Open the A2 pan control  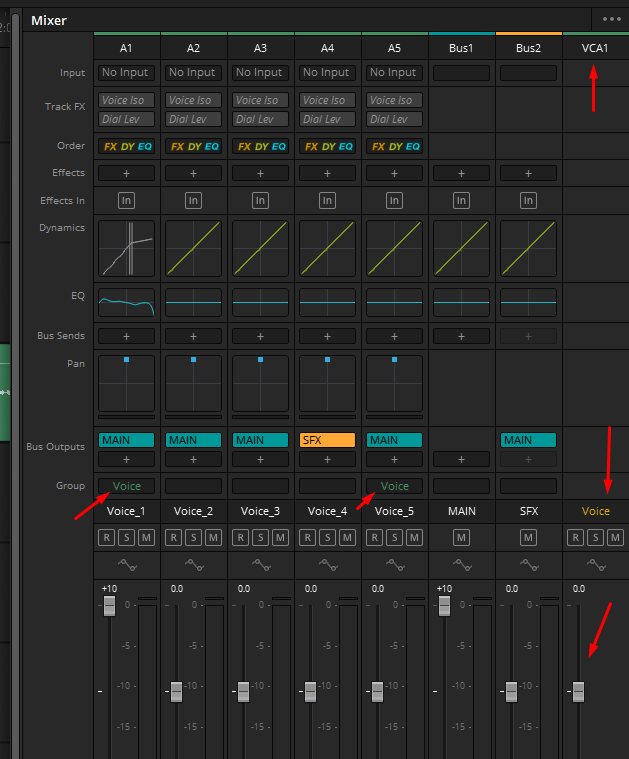pos(193,383)
